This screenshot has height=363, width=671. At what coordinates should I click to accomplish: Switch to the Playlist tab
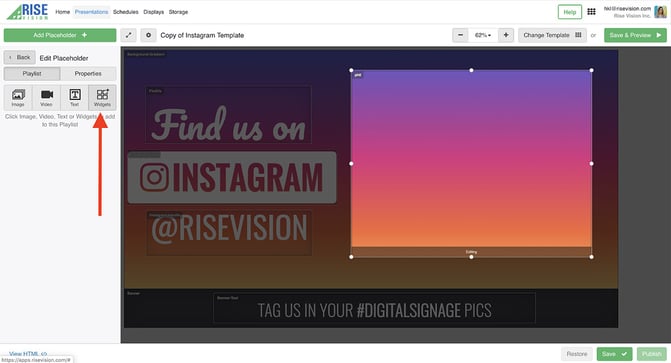pyautogui.click(x=32, y=74)
